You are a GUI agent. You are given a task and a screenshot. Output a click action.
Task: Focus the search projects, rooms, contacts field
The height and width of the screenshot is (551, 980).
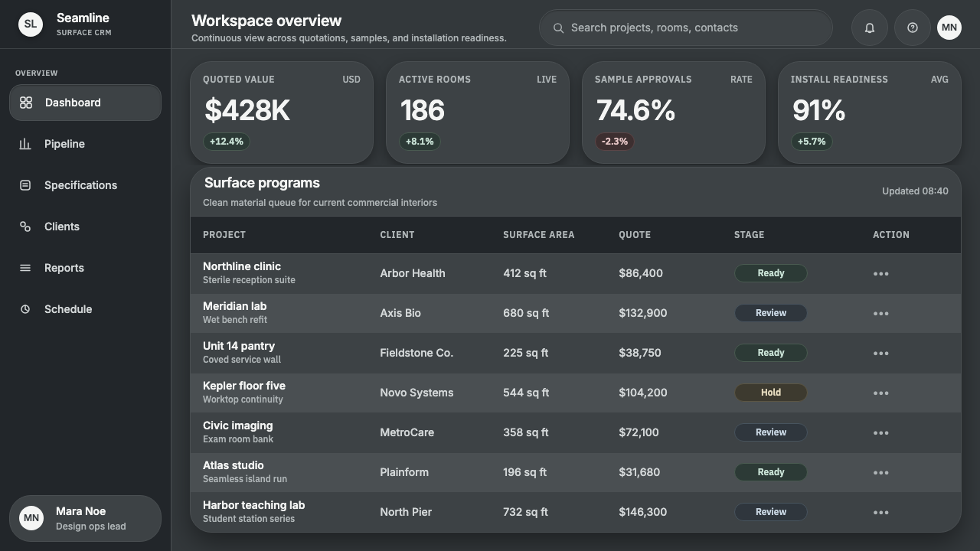pos(686,28)
